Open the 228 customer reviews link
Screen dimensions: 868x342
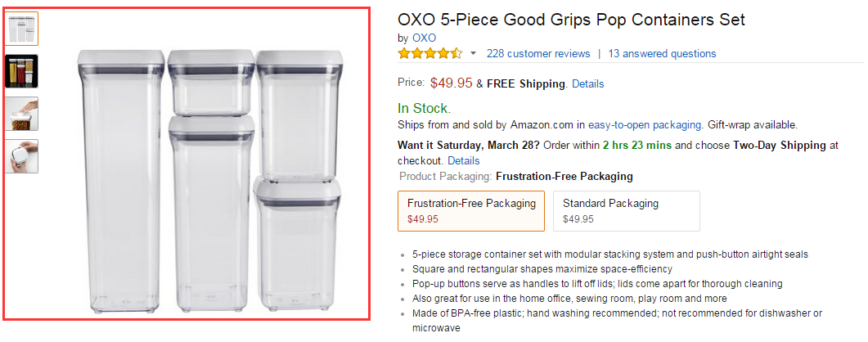coord(537,54)
